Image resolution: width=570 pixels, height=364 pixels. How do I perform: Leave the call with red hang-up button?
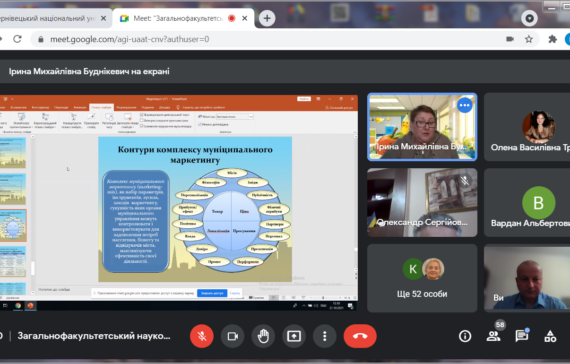(x=360, y=336)
